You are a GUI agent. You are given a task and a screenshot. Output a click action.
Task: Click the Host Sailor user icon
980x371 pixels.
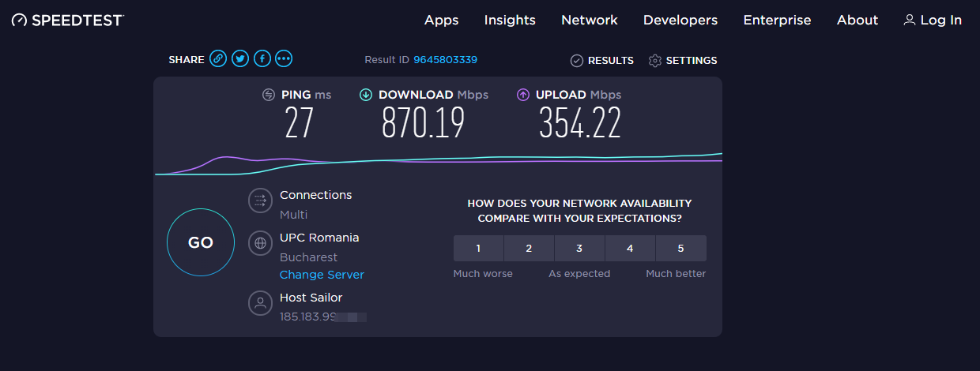coord(260,303)
